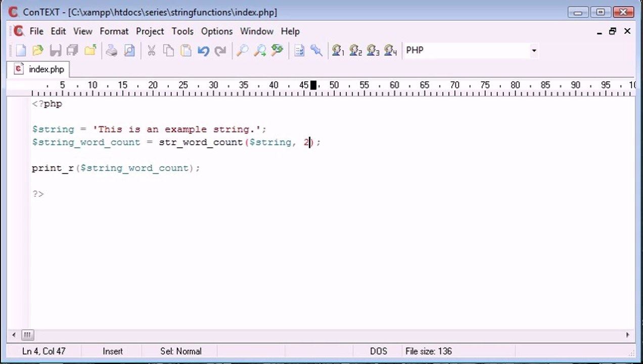Open Replace tool icon
This screenshot has height=364, width=643.
(277, 50)
